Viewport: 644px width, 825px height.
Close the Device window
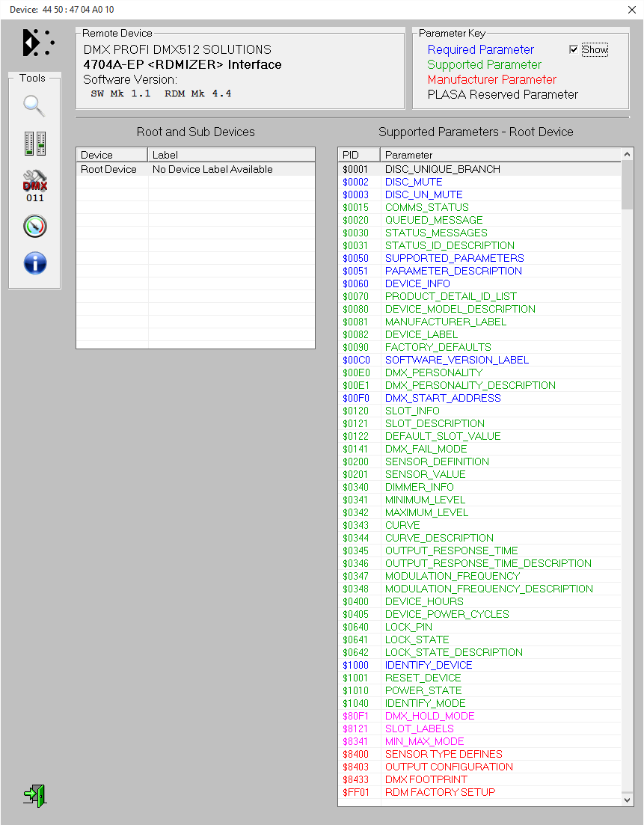click(x=631, y=10)
